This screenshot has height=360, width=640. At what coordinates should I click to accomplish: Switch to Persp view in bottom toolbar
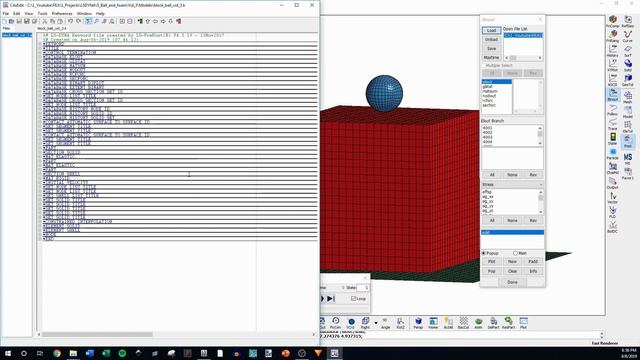tap(418, 323)
